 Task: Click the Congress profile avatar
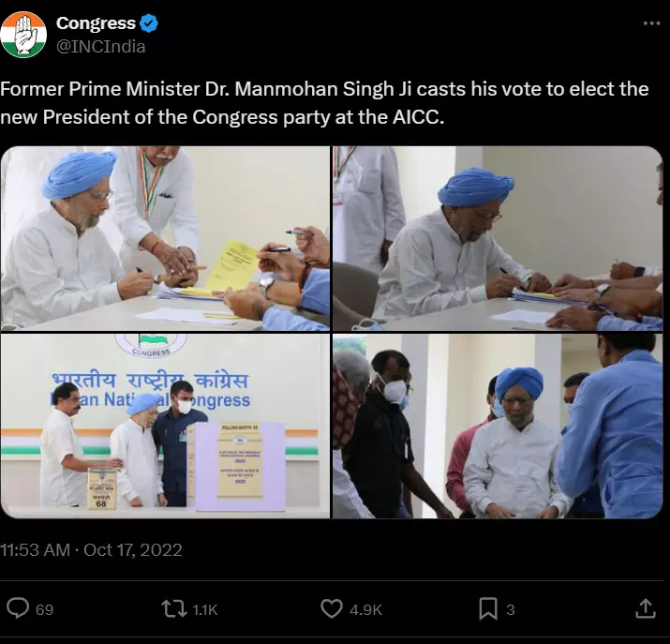[x=25, y=35]
